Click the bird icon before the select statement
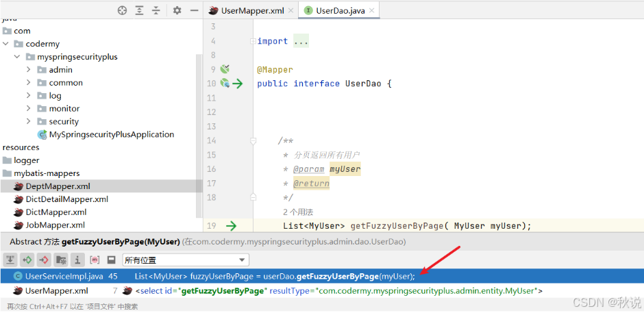Screen dimensions: 644x313 click(127, 291)
